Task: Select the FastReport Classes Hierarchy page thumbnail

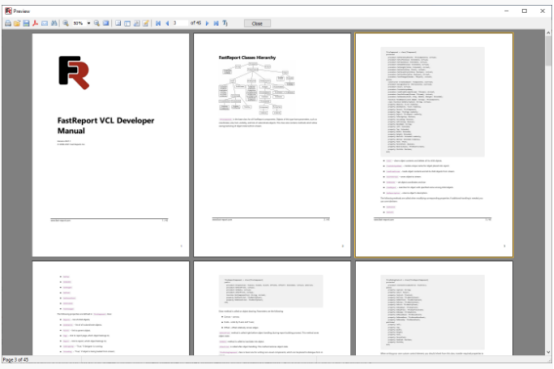Action: pos(272,145)
